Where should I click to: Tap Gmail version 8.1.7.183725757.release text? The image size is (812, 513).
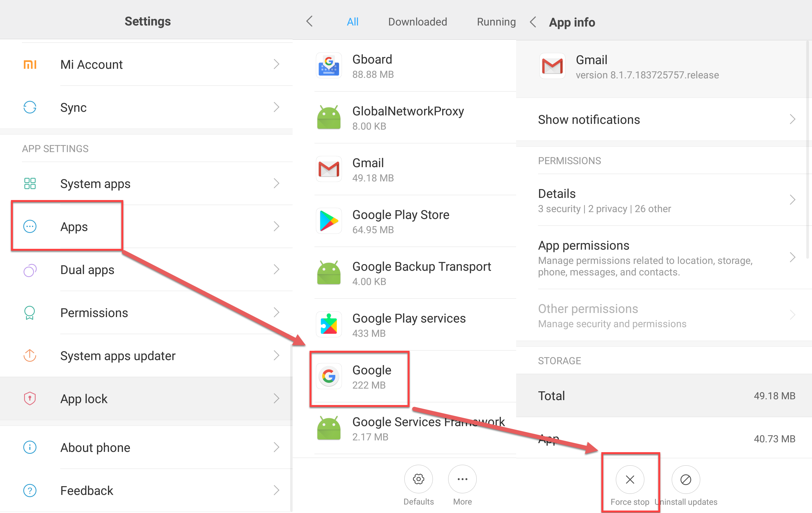[x=647, y=75]
